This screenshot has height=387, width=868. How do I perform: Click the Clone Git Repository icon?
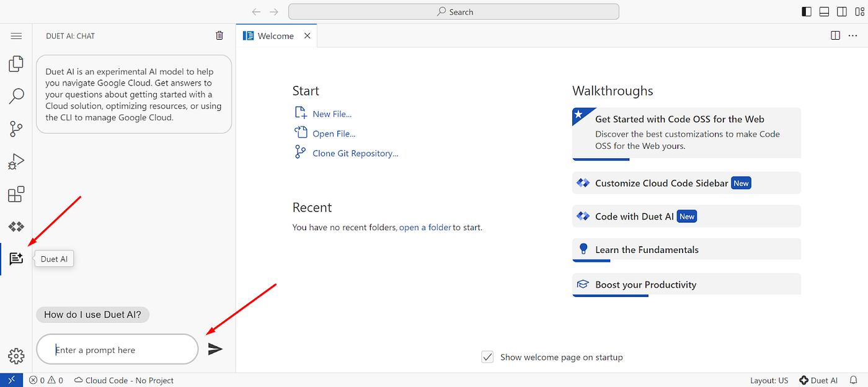[x=301, y=152]
